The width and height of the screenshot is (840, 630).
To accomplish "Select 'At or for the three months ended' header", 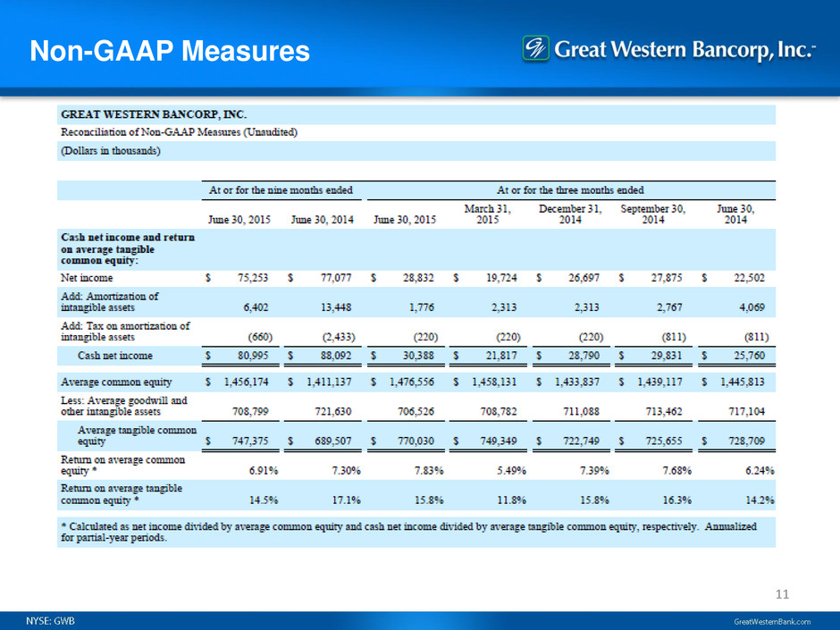I will [x=570, y=190].
